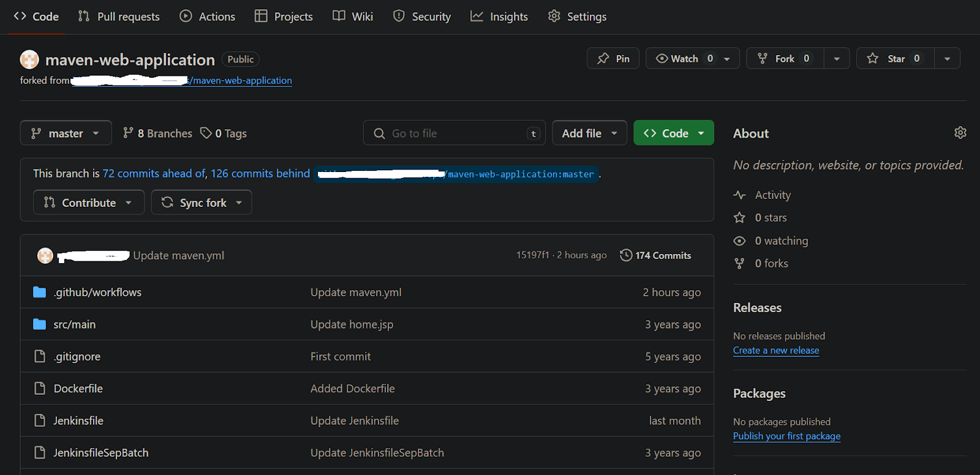Viewport: 980px width, 475px height.
Task: View the 174 Commits history
Action: (x=655, y=255)
